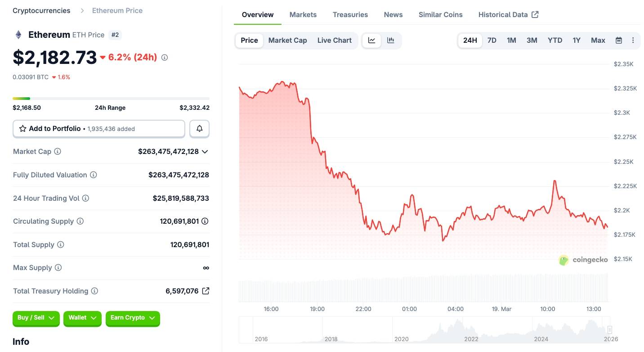644x352 pixels.
Task: Open the Similar Coins tab
Action: (x=440, y=14)
